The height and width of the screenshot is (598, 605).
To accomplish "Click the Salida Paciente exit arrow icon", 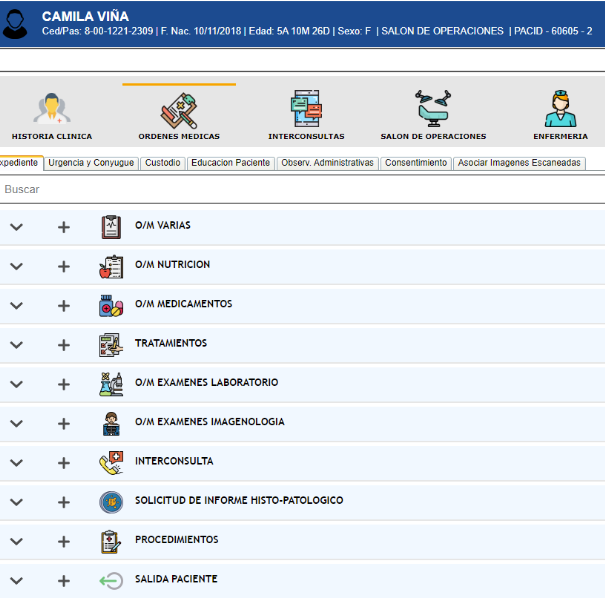I will pyautogui.click(x=111, y=580).
